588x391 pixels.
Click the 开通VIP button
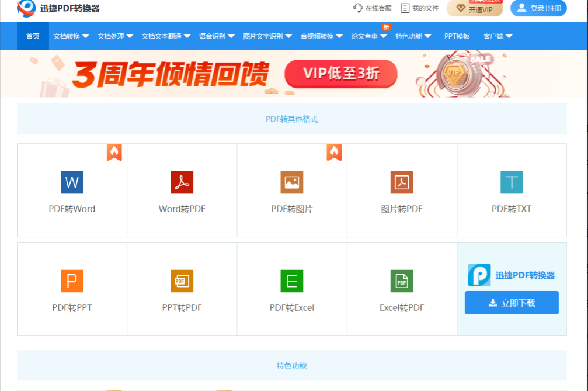point(475,8)
